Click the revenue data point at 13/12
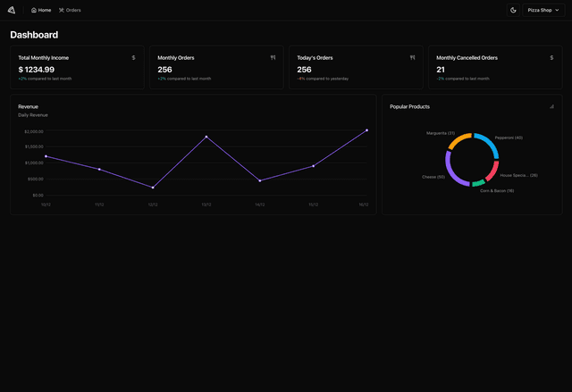This screenshot has height=392, width=572. (x=206, y=137)
